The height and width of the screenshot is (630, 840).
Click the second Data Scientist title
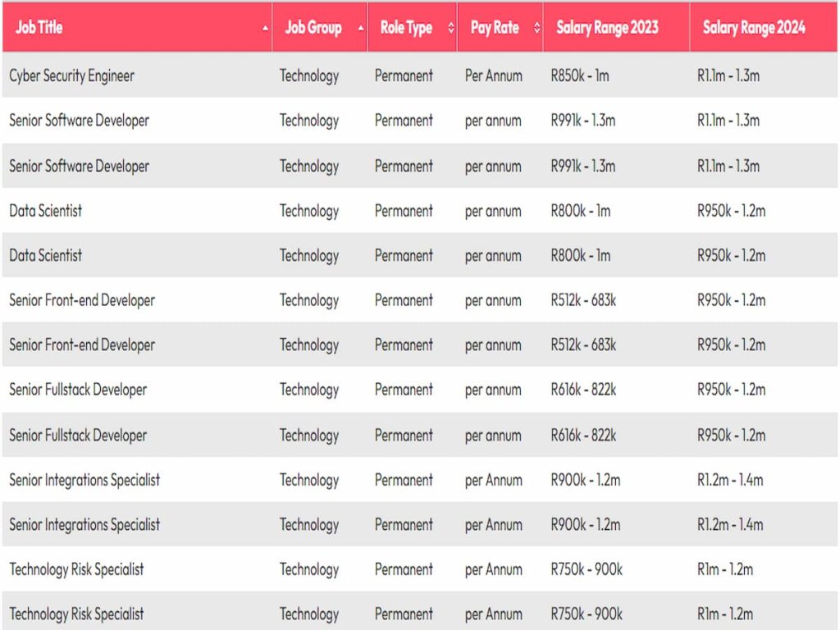[x=46, y=255]
